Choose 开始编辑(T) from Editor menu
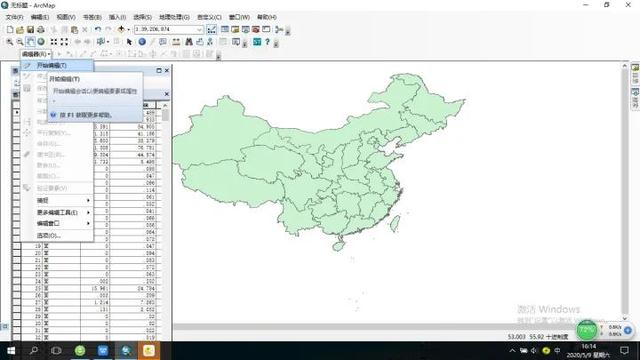 click(x=57, y=65)
